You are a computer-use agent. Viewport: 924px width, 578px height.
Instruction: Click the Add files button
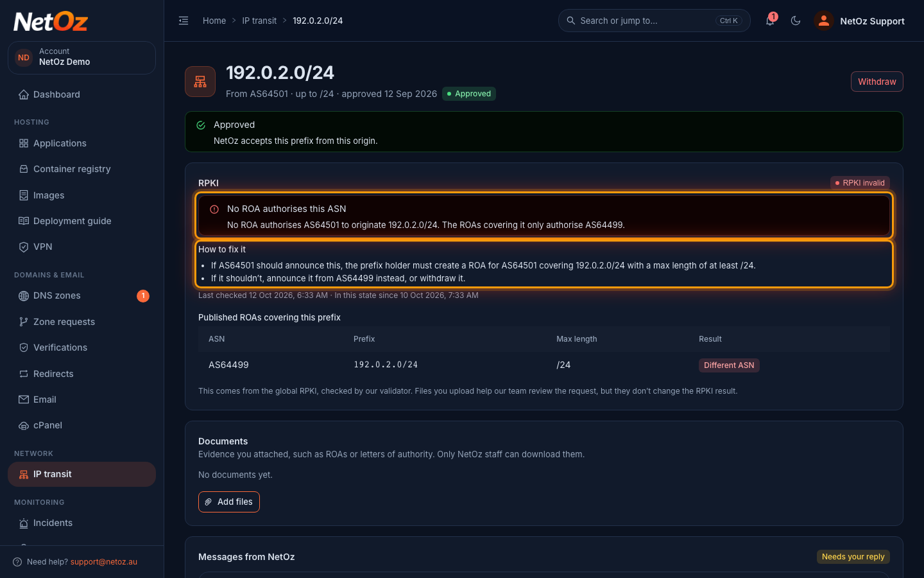coord(229,502)
